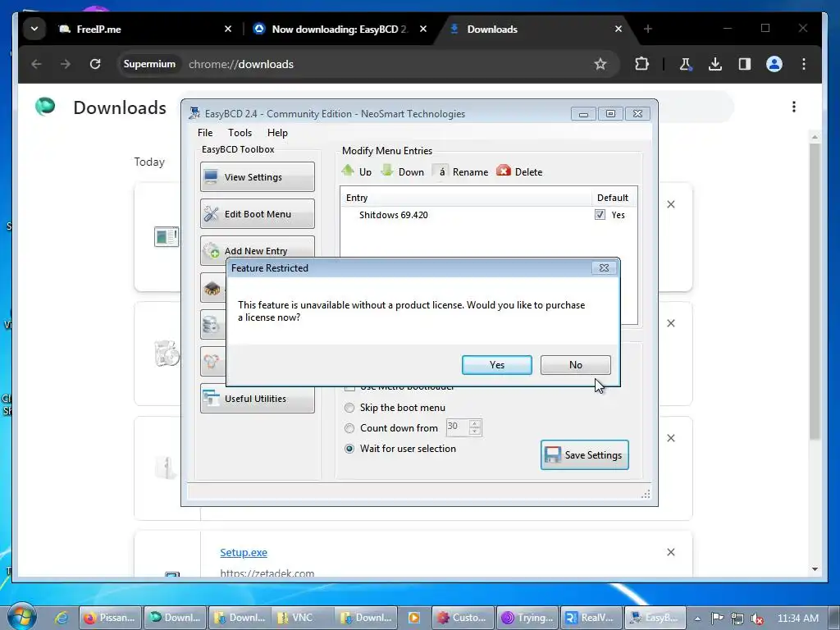Open the downloads tray icon
The image size is (840, 630).
tap(714, 64)
